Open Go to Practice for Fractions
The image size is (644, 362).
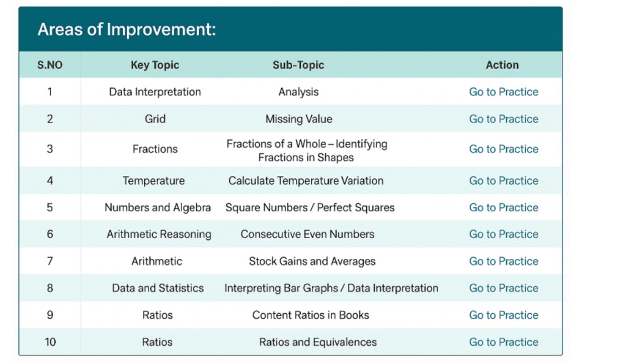click(504, 149)
